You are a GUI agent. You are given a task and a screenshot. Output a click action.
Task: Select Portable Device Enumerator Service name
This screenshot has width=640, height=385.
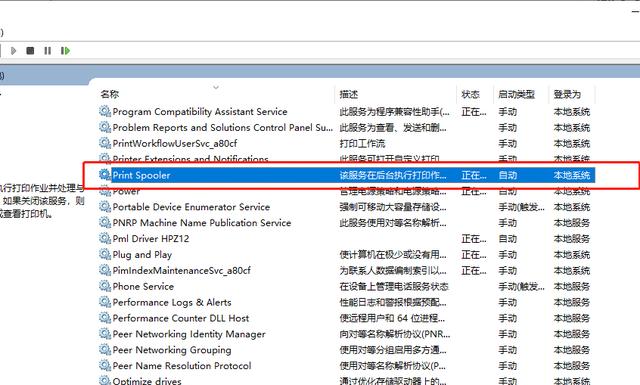[191, 207]
